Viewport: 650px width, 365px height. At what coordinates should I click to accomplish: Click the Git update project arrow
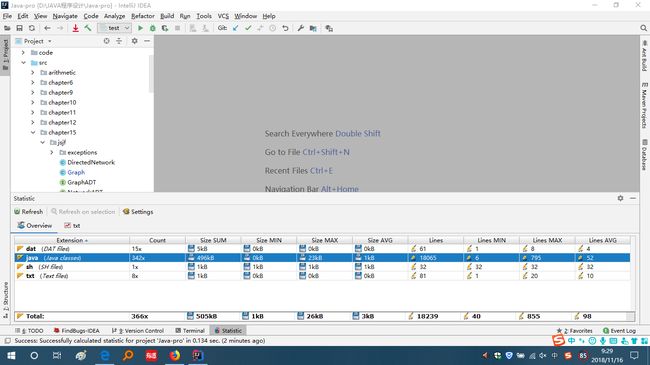(235, 28)
